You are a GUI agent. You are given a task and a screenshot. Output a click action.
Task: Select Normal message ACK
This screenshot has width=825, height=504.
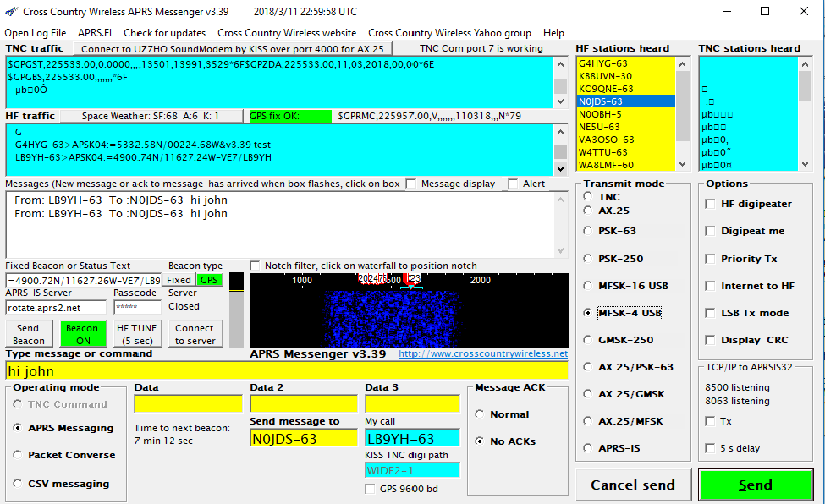pyautogui.click(x=479, y=414)
